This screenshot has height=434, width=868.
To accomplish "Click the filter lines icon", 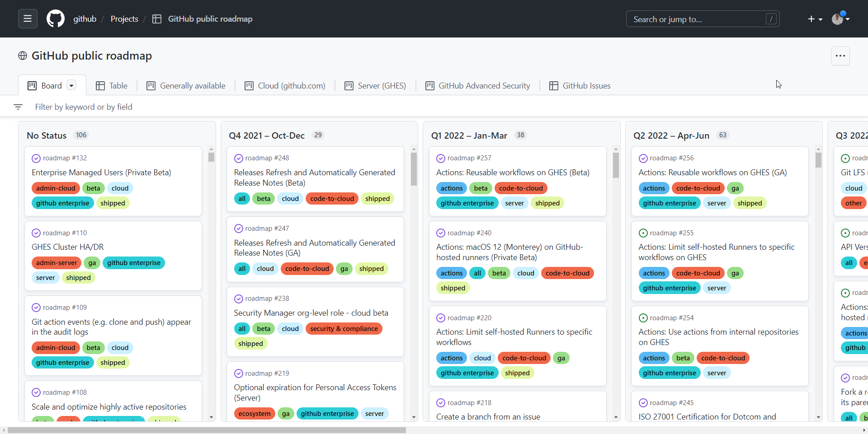I will pos(18,107).
